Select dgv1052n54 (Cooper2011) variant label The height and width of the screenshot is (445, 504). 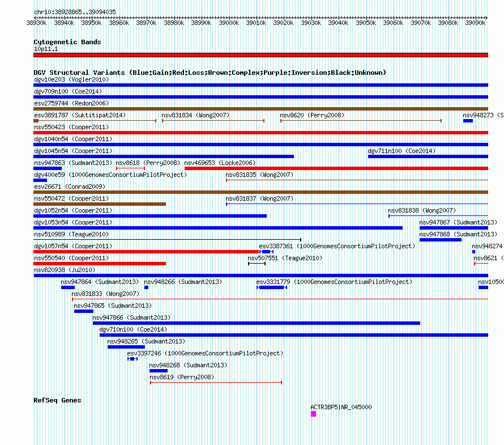pos(73,210)
